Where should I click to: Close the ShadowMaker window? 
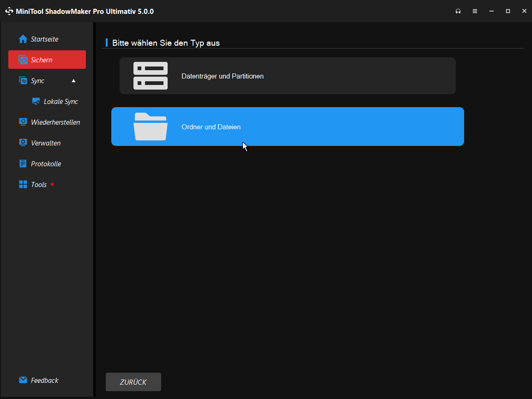click(x=524, y=11)
